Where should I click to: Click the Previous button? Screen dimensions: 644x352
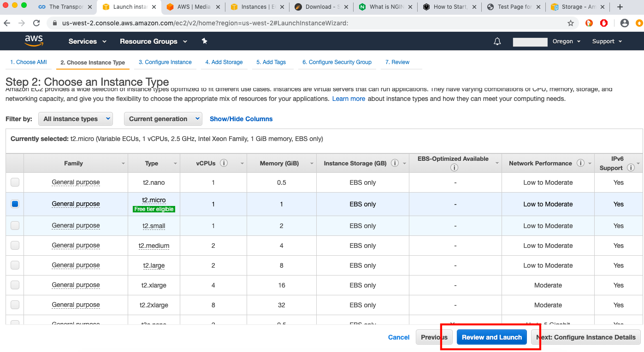434,337
